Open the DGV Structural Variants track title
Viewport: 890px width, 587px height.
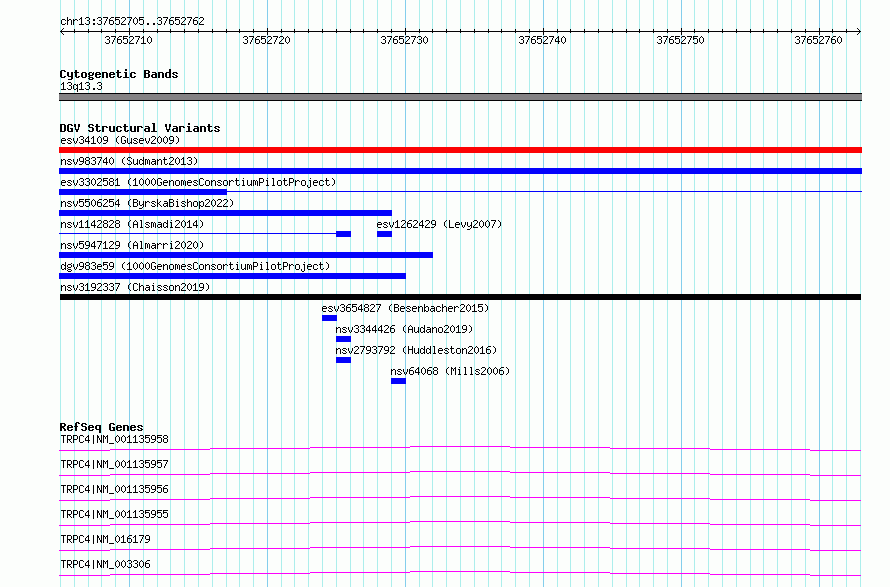click(x=140, y=128)
